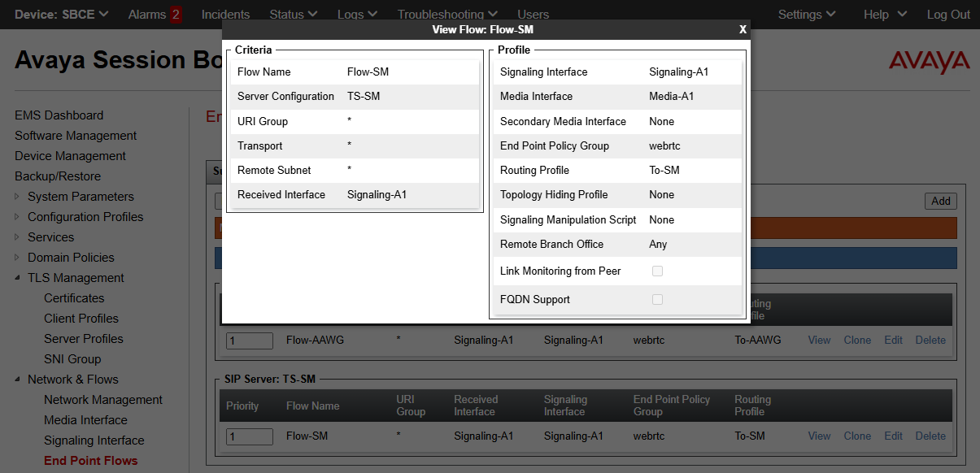
Task: Close the View Flow dialog with X
Action: click(x=743, y=29)
